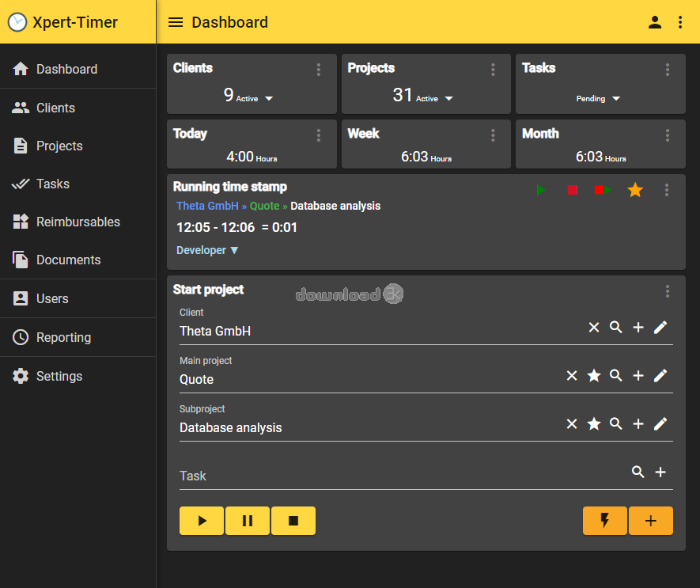Open Start project card options menu
The width and height of the screenshot is (700, 588).
(x=668, y=291)
